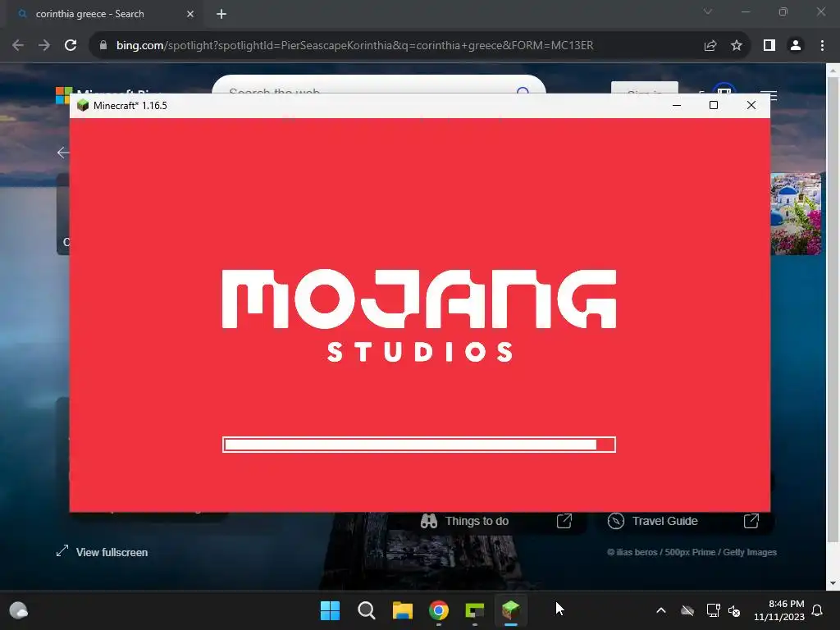View site info via the padlock icon
This screenshot has height=630, width=840.
coord(103,46)
